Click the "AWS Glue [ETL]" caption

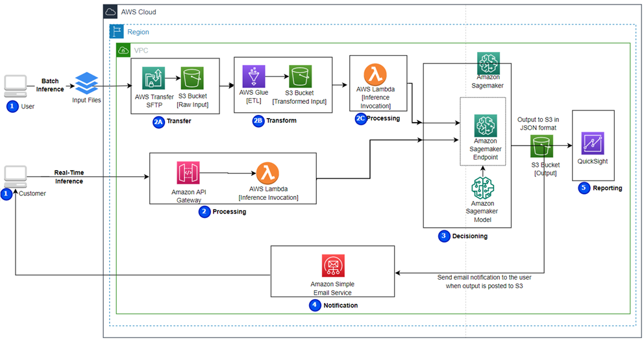coord(254,97)
